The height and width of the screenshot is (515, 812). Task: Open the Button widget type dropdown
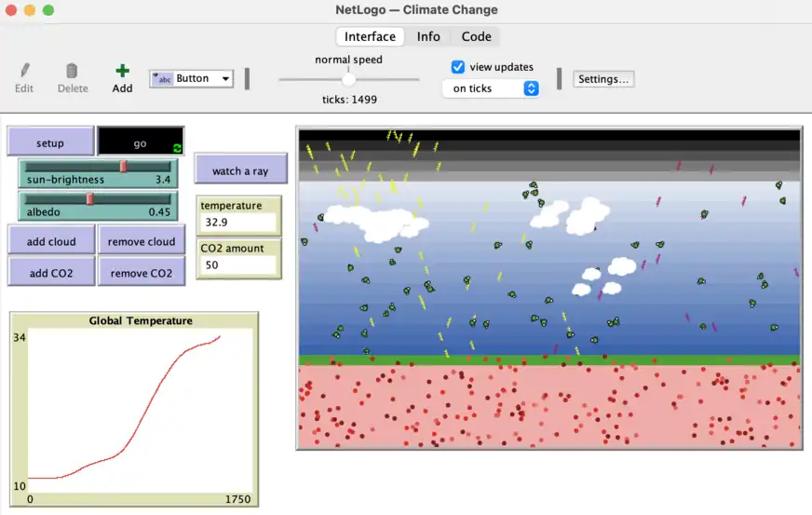click(x=192, y=79)
